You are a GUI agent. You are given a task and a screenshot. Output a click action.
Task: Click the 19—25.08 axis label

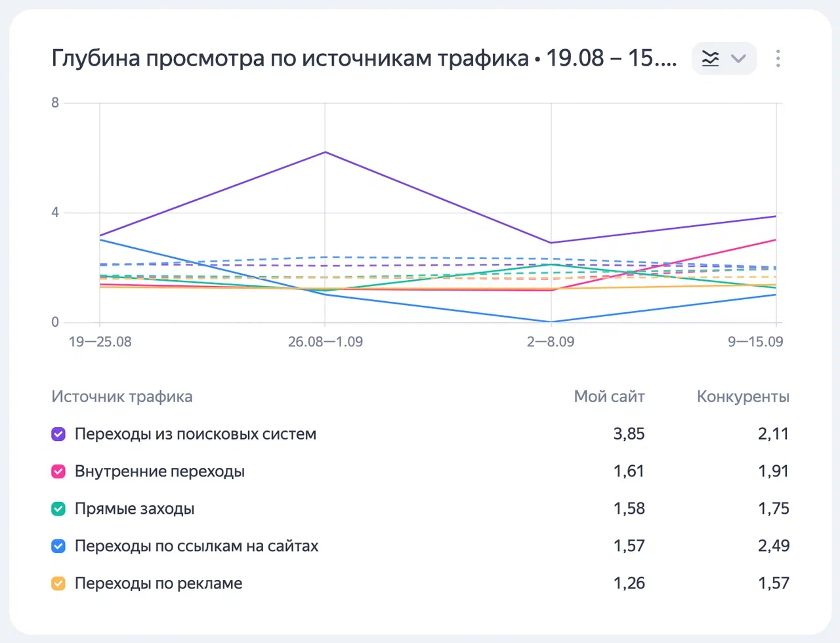(100, 342)
